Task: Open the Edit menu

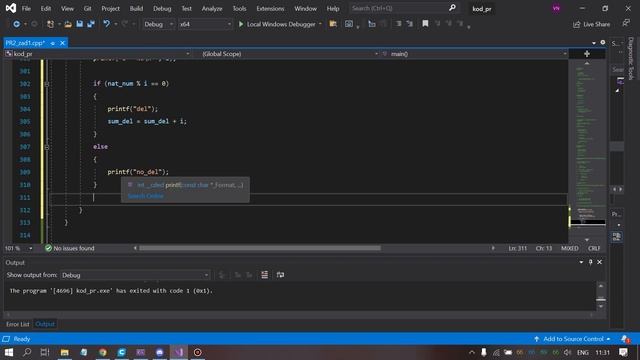Action: pos(46,9)
